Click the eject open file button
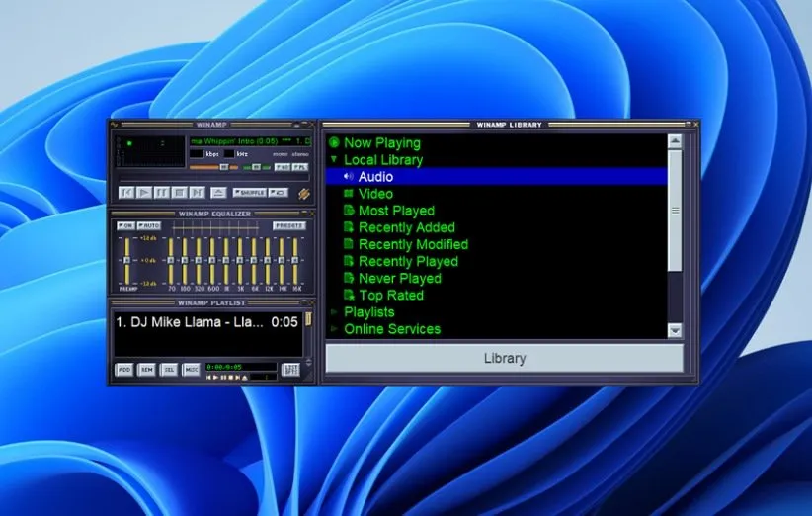812x516 pixels. point(218,192)
